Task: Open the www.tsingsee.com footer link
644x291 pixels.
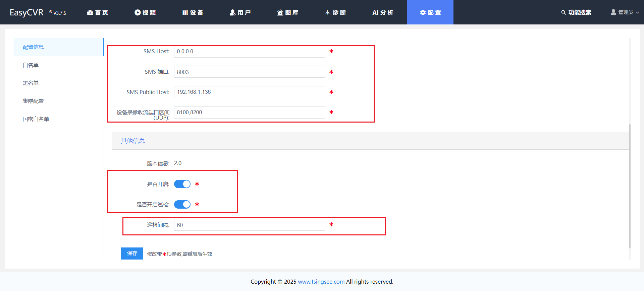Action: (x=321, y=282)
